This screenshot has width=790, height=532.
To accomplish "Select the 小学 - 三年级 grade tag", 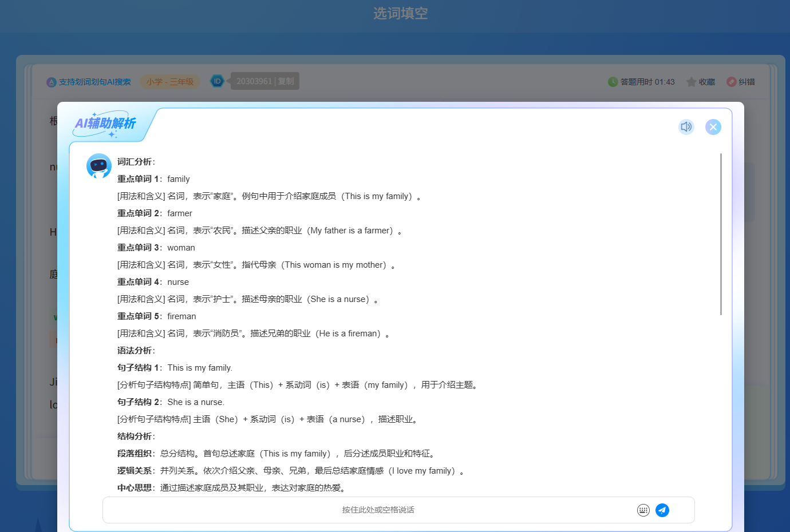I will [x=170, y=82].
